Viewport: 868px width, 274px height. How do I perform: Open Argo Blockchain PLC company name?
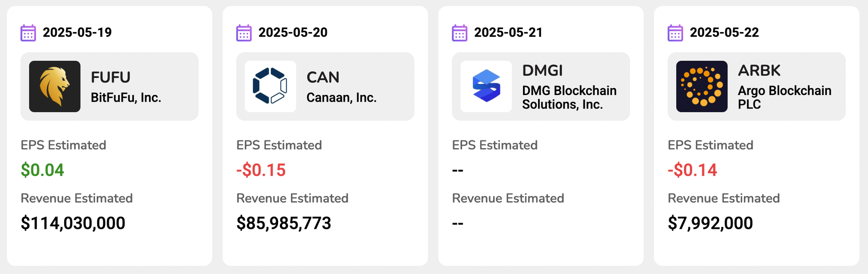784,97
